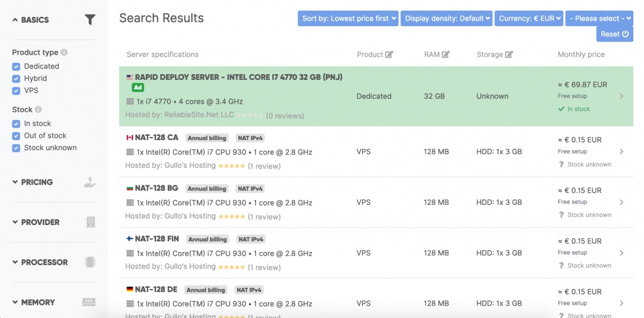Click the edit icon beside Storage column
The height and width of the screenshot is (318, 644).
click(509, 55)
